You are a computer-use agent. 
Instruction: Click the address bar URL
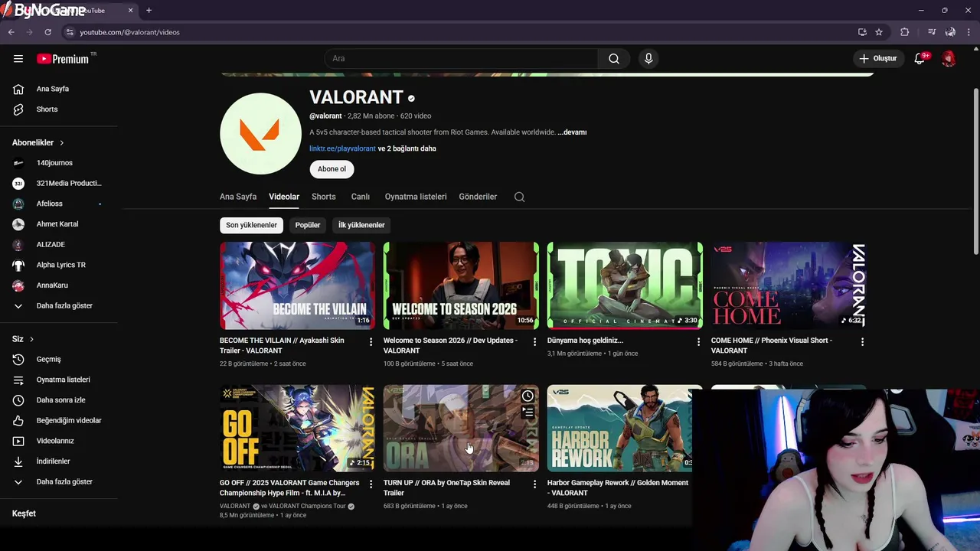129,32
